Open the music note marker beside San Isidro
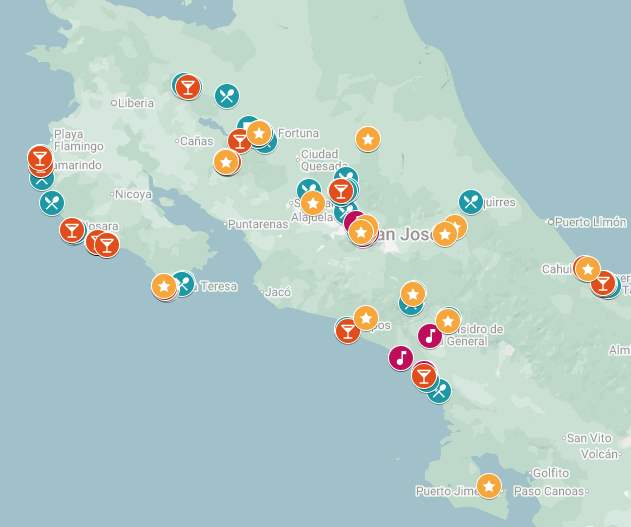 point(430,335)
